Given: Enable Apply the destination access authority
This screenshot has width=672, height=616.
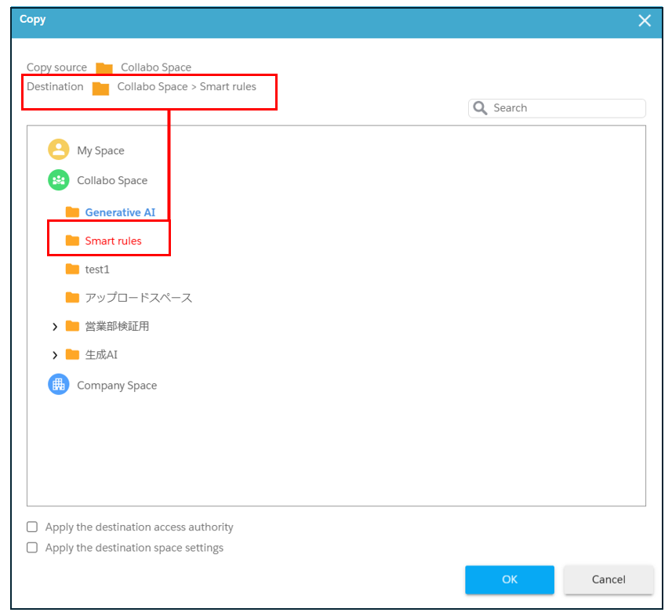Looking at the screenshot, I should click(32, 527).
